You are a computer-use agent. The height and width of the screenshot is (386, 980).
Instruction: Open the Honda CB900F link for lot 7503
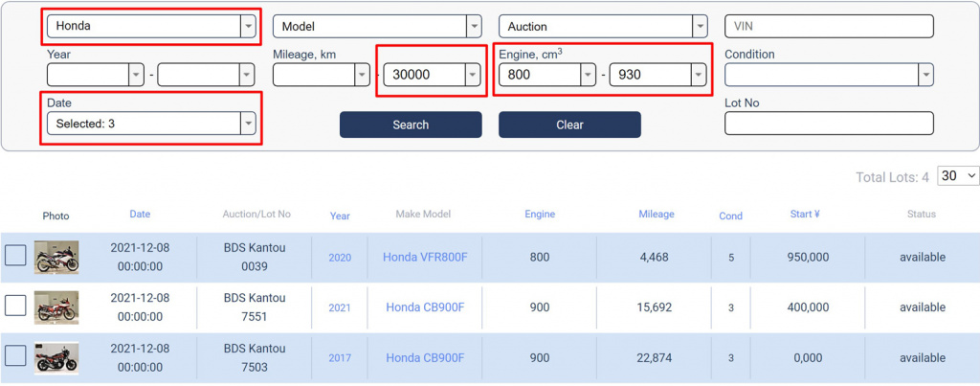425,358
